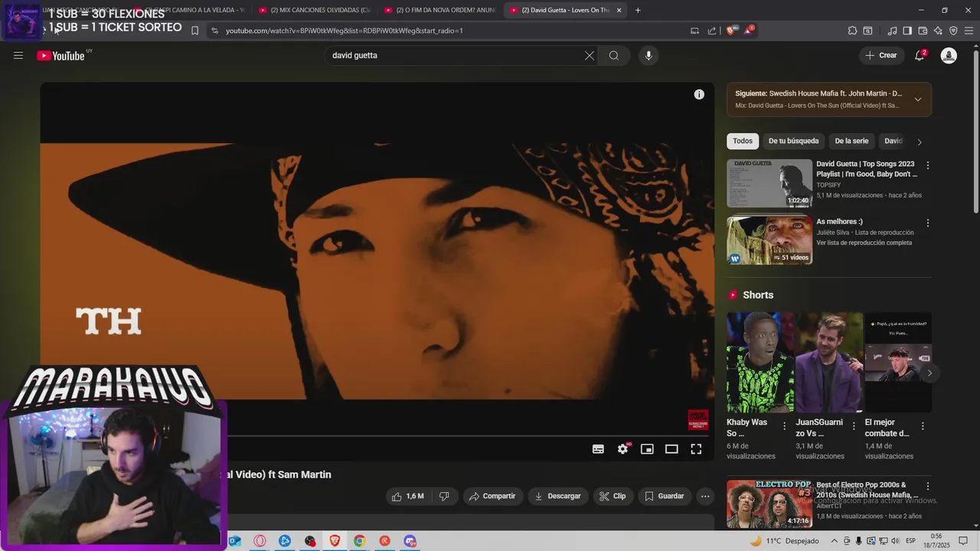This screenshot has height=551, width=980.
Task: Open the Khaby Was So short
Action: (759, 362)
